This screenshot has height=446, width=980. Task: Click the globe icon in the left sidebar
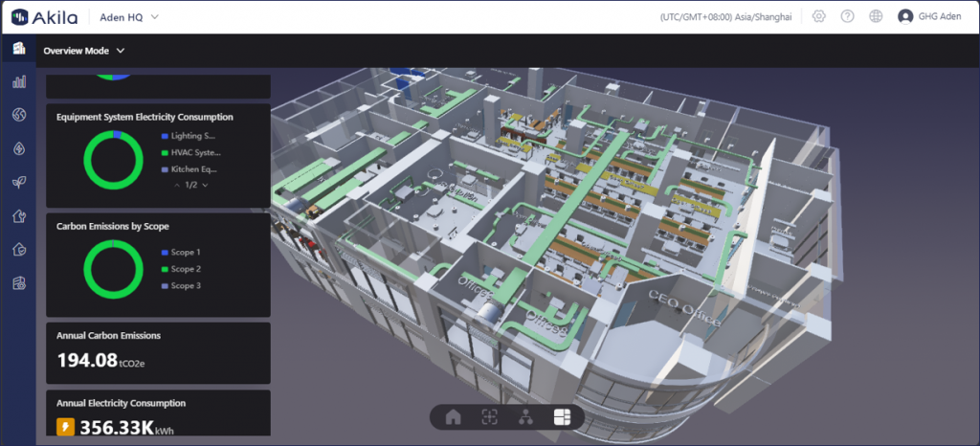(18, 116)
